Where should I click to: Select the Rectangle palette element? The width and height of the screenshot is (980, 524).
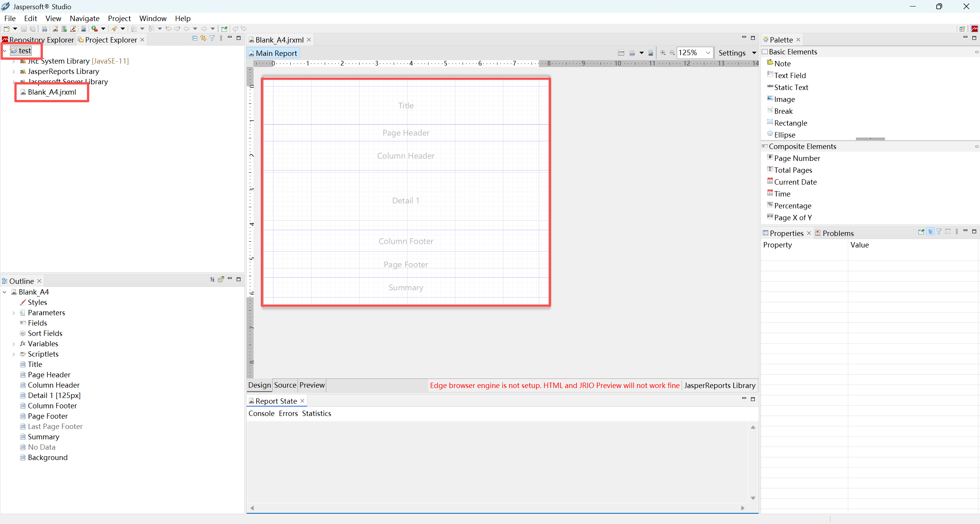(x=790, y=123)
